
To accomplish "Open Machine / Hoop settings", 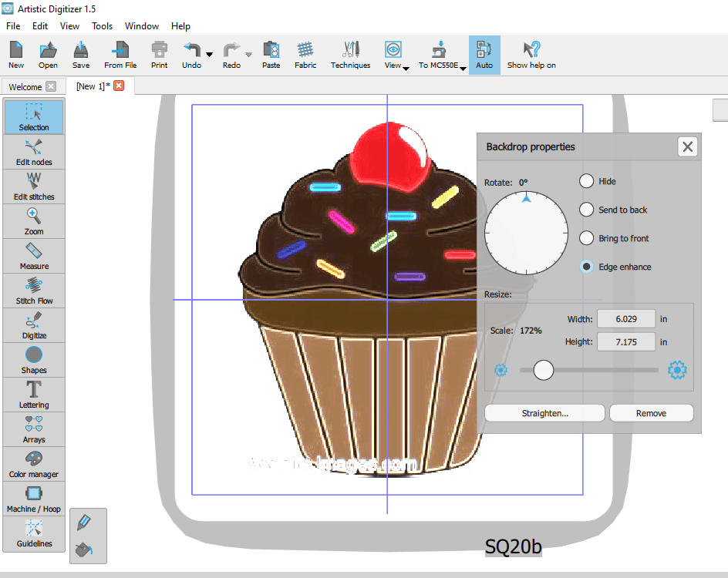I will pyautogui.click(x=33, y=499).
